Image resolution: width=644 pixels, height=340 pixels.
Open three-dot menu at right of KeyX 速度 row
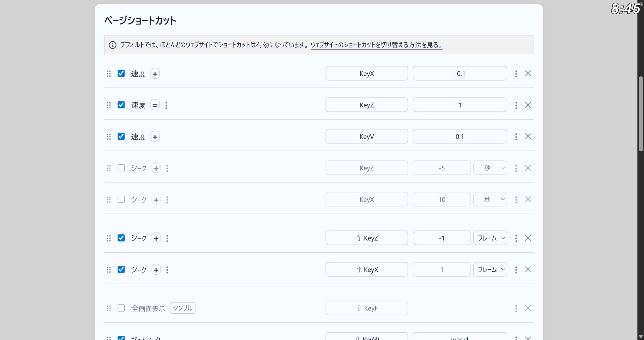pos(516,74)
